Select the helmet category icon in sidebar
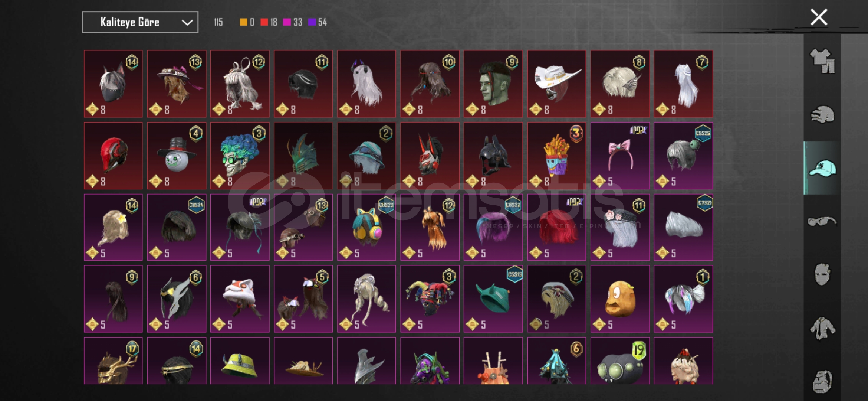This screenshot has width=868, height=401. coord(822,115)
